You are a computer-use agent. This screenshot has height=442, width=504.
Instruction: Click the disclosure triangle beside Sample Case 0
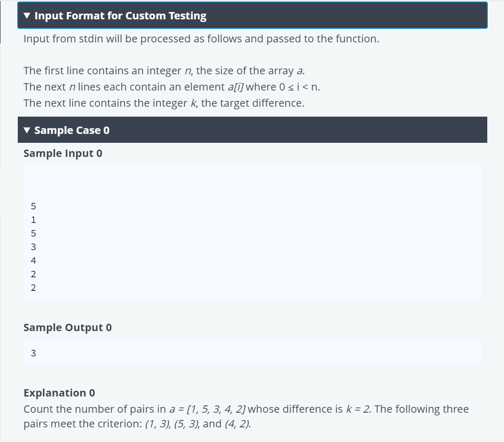tap(27, 130)
